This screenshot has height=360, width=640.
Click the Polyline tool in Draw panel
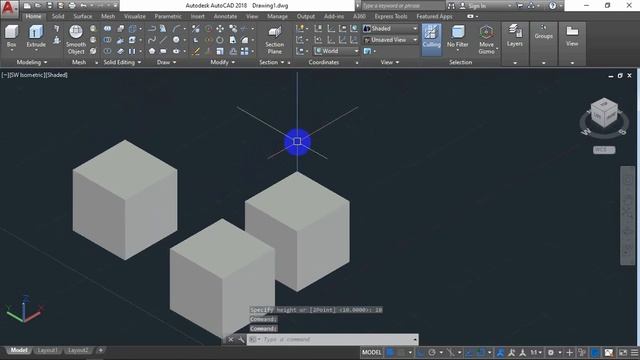pos(151,29)
